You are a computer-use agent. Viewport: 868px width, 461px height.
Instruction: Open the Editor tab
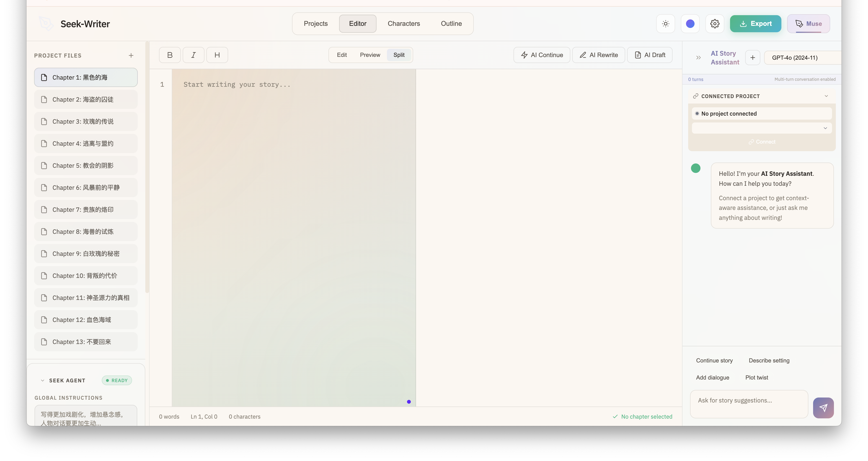[358, 24]
